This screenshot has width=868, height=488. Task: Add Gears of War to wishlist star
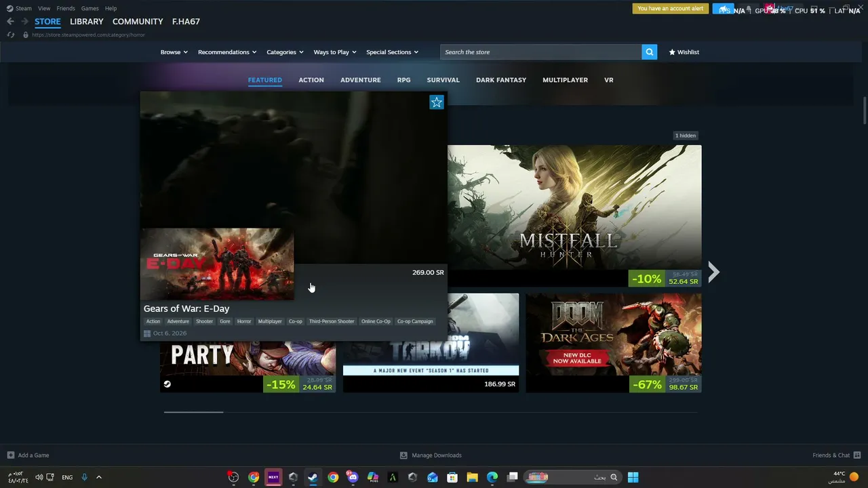point(437,102)
